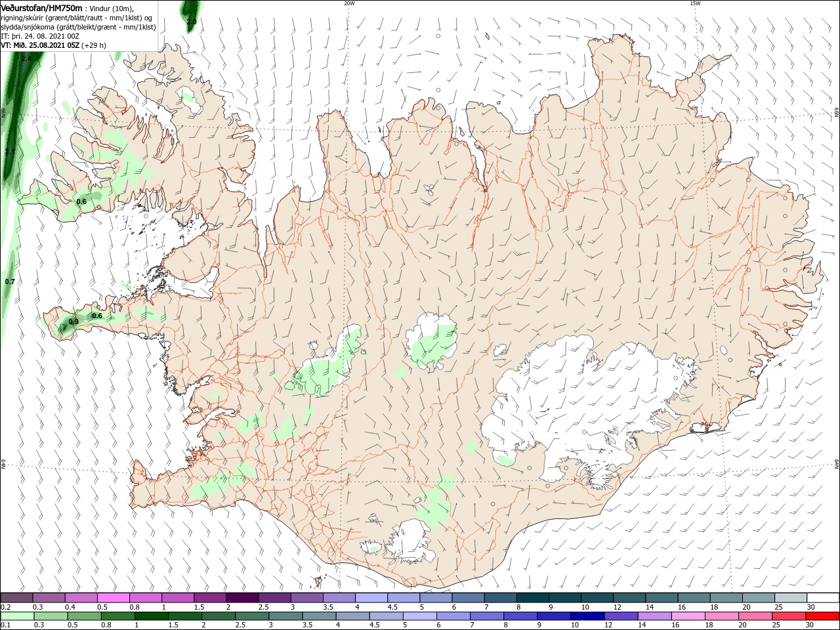Pick the darkest purple swatch labeled 2 in upper row

242,598
